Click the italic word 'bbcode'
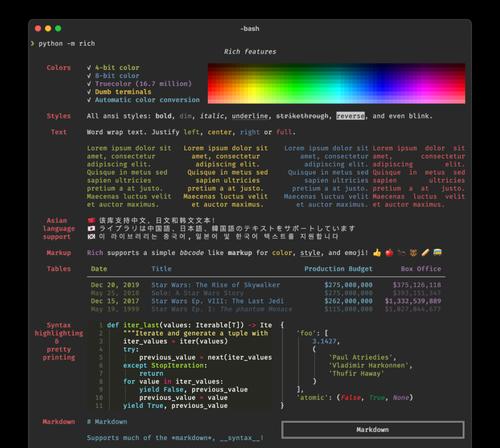The image size is (500, 448). pos(191,253)
